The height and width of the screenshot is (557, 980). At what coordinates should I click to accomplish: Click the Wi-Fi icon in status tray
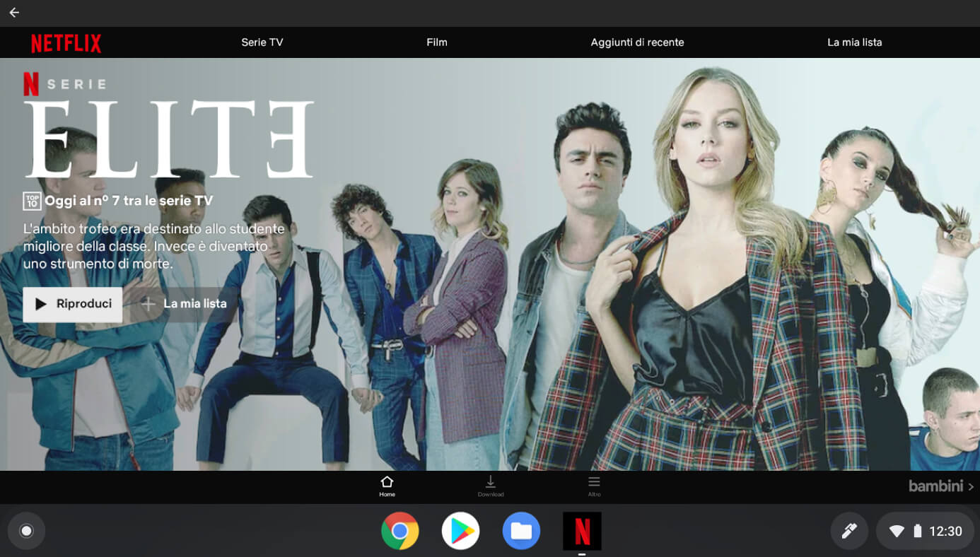pyautogui.click(x=897, y=532)
